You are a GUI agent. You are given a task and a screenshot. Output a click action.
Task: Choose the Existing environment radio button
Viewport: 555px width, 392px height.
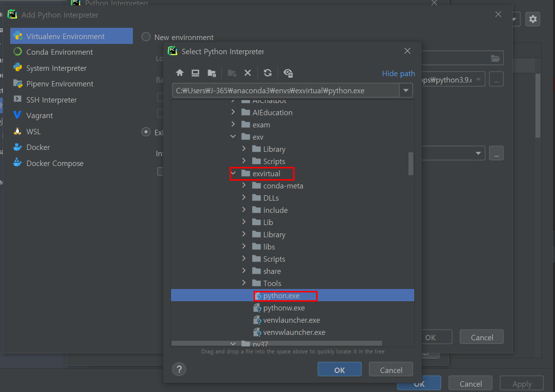(146, 132)
